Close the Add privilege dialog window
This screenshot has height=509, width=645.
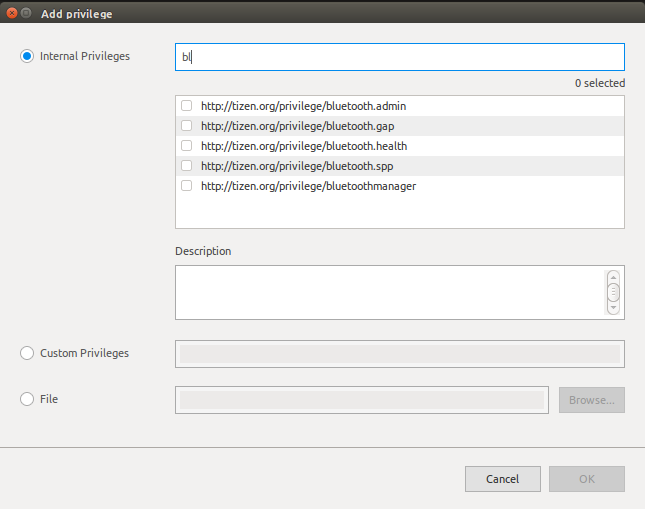coord(11,14)
